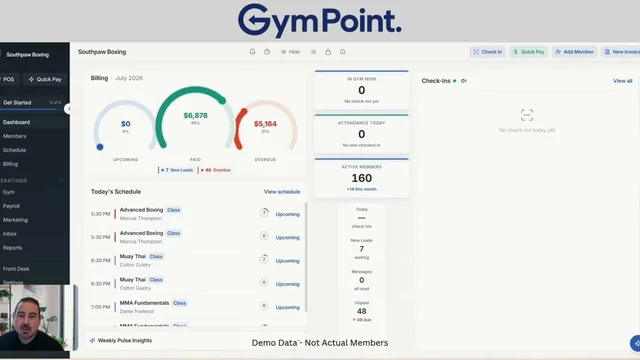The height and width of the screenshot is (360, 640).
Task: Toggle the light theme sun icon
Action: point(313,52)
